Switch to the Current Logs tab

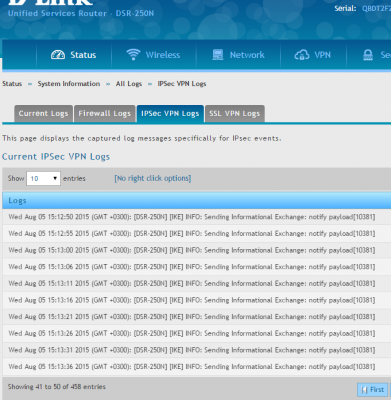43,114
